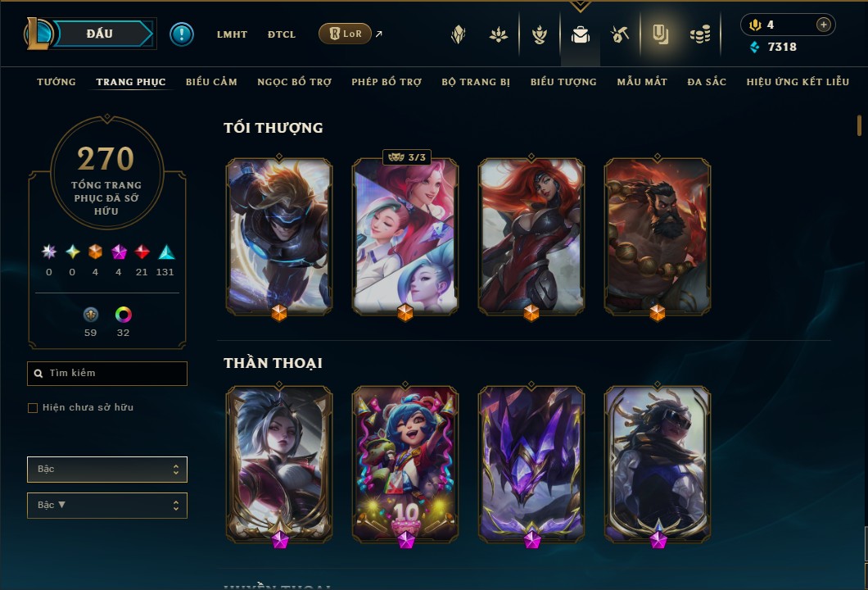
Task: Select the 3/3 Seraphine skin thumbnail
Action: coord(405,237)
